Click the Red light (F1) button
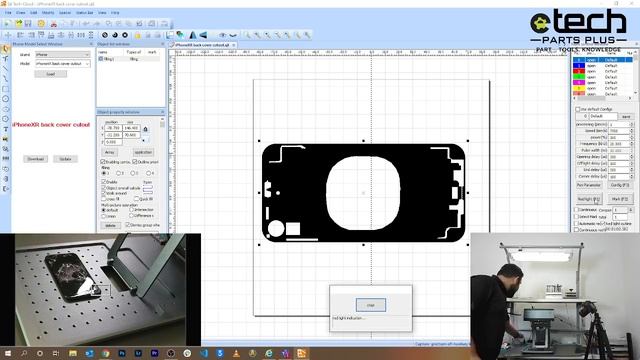 click(x=589, y=199)
